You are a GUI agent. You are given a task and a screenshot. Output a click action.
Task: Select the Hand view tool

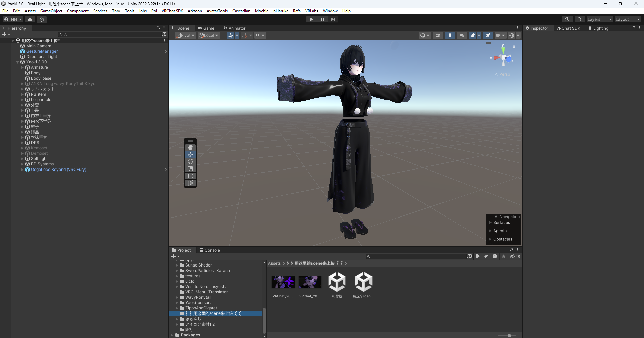tap(190, 148)
